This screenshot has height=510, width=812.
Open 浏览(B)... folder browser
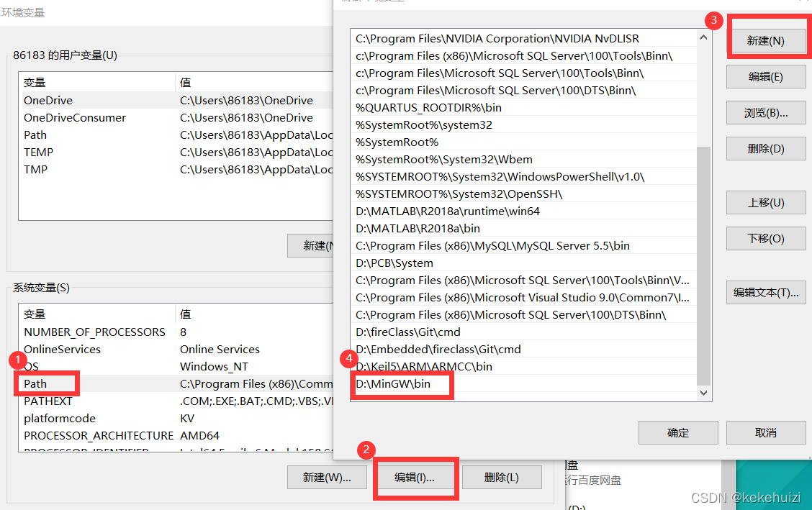point(765,113)
